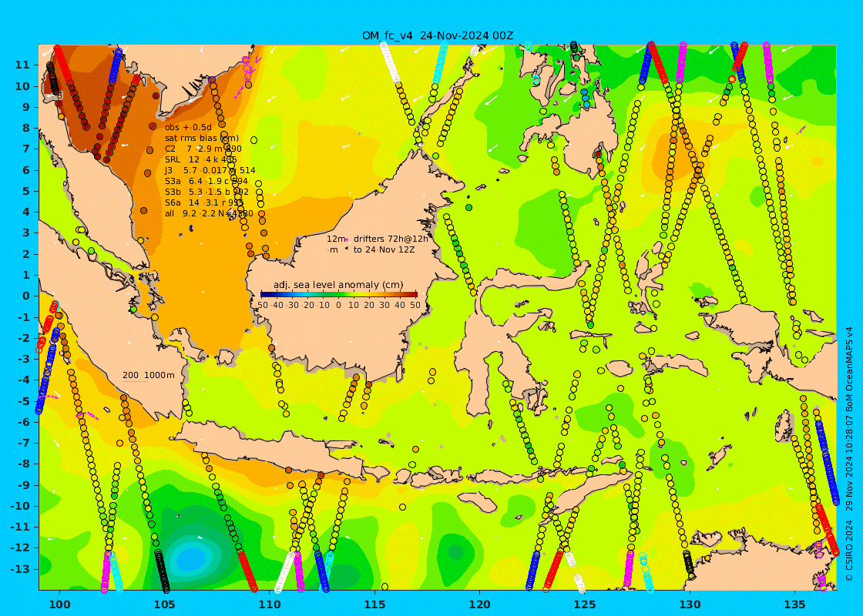Screen dimensions: 863x616
Task: Click longitude axis label 115
Action: [374, 604]
